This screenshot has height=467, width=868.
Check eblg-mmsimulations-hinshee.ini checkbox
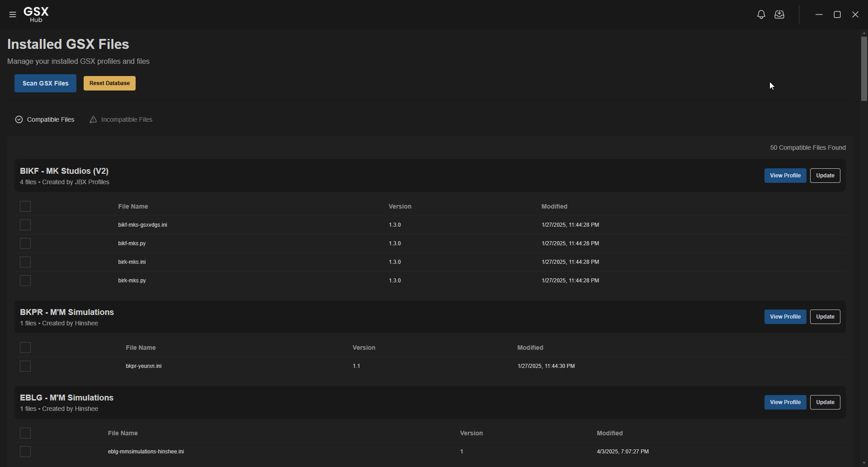(25, 452)
